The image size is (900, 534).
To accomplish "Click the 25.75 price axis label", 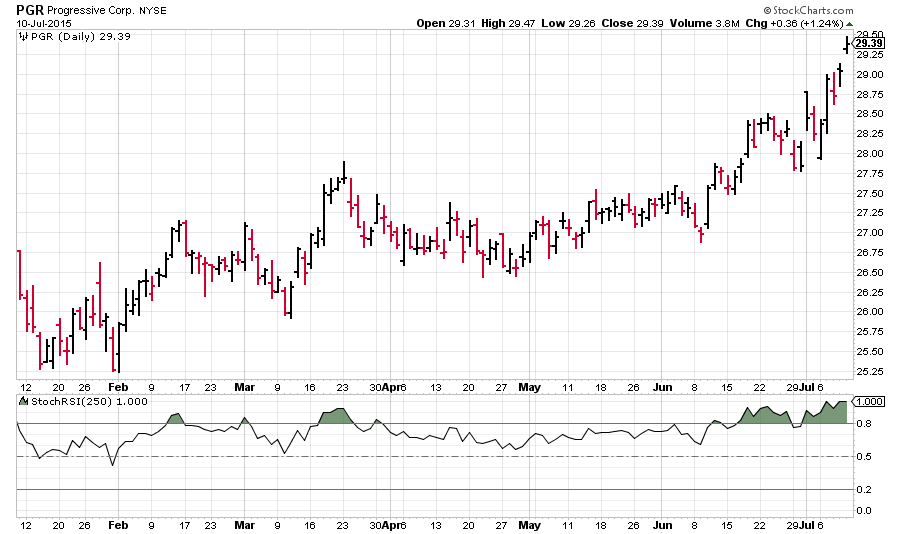I will pos(870,332).
